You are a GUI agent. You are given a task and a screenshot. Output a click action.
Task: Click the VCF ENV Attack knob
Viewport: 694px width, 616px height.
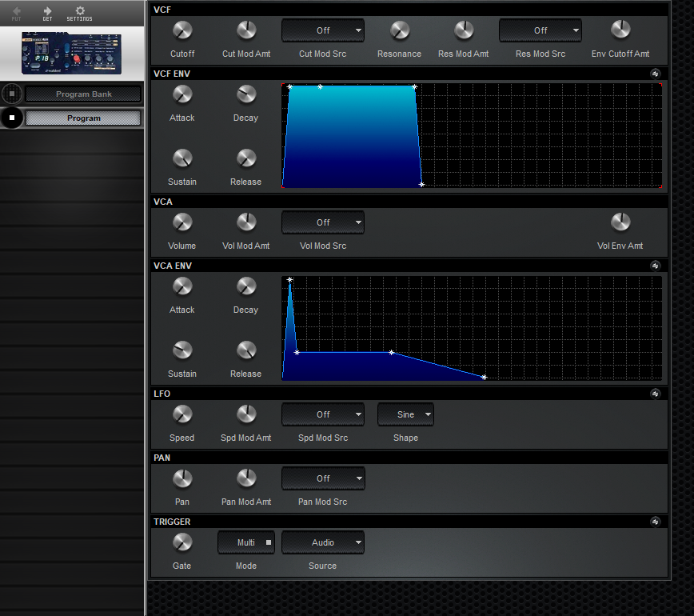(x=182, y=94)
